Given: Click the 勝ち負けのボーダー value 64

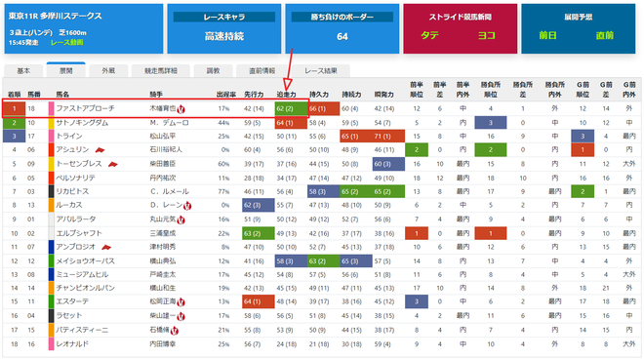Looking at the screenshot, I should tap(342, 36).
